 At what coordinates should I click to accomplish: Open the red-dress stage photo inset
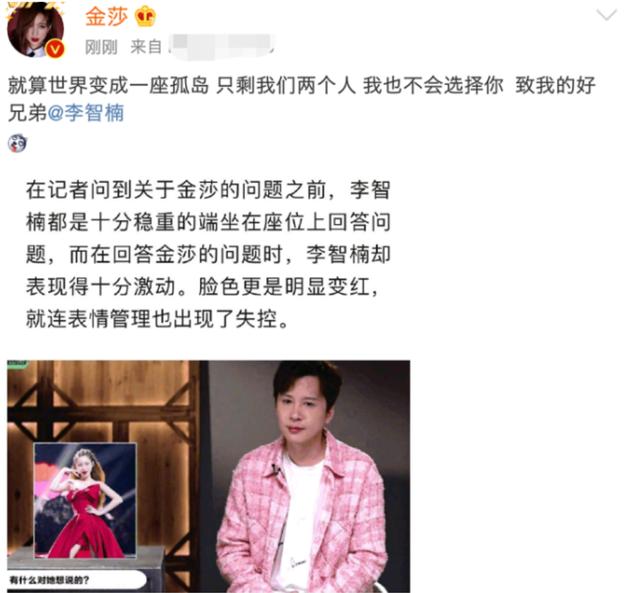pyautogui.click(x=85, y=500)
